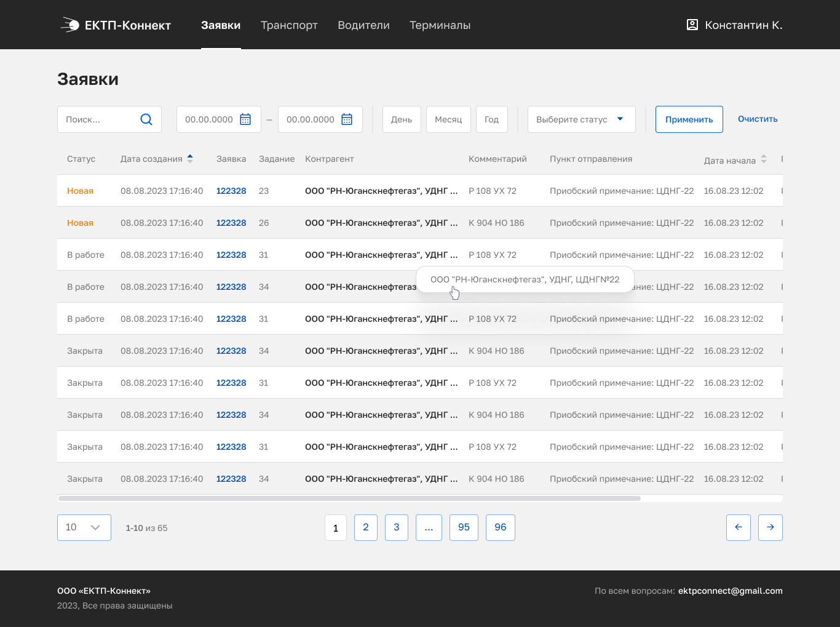Go to next page arrow

771,527
